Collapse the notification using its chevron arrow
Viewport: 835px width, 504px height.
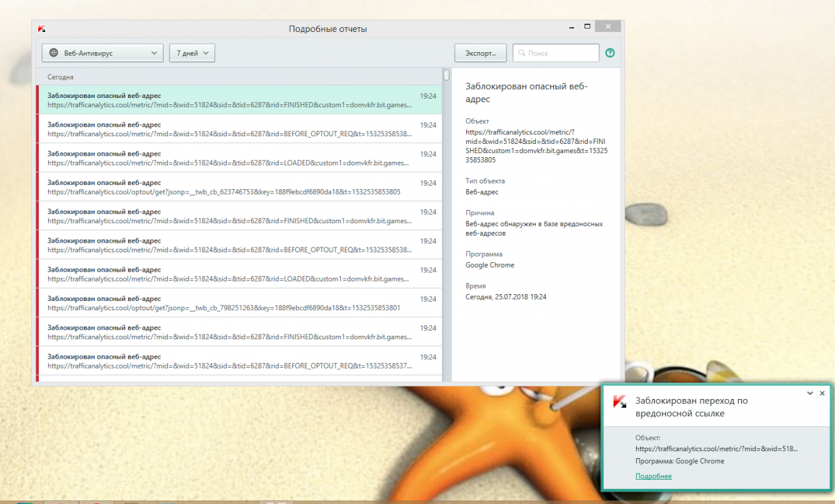[810, 393]
